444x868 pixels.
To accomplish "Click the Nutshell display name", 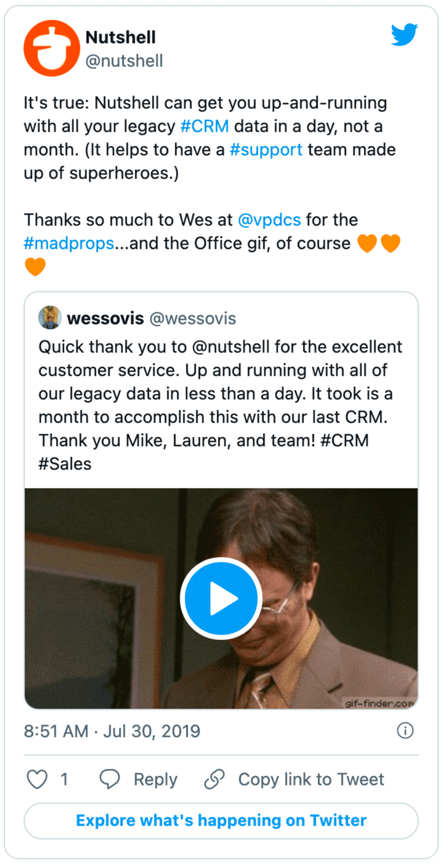I will coord(120,38).
